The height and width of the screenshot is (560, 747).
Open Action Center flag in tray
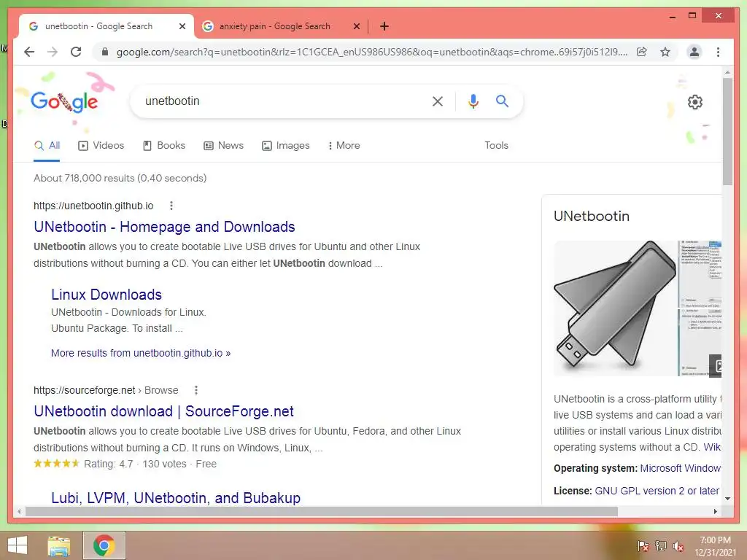click(x=643, y=545)
